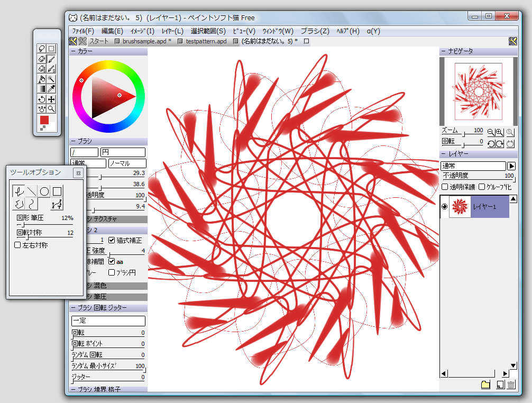532x403 pixels.
Task: Uncheck the 猫式補正 checkbox
Action: pos(112,240)
